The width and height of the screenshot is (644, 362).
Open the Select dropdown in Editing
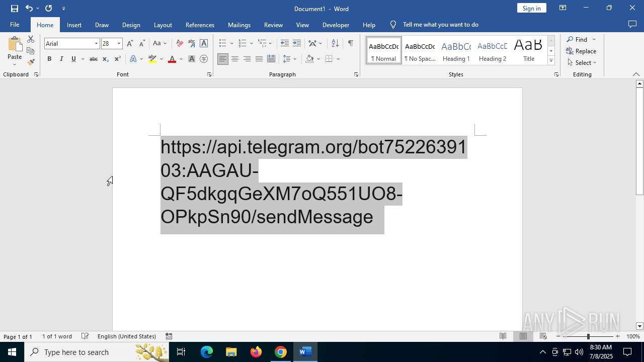582,63
